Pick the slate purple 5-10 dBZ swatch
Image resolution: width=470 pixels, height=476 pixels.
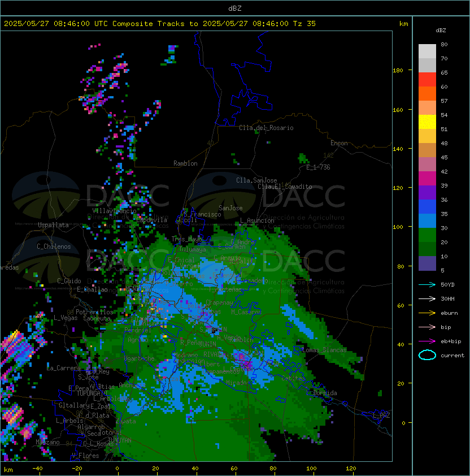(x=427, y=263)
